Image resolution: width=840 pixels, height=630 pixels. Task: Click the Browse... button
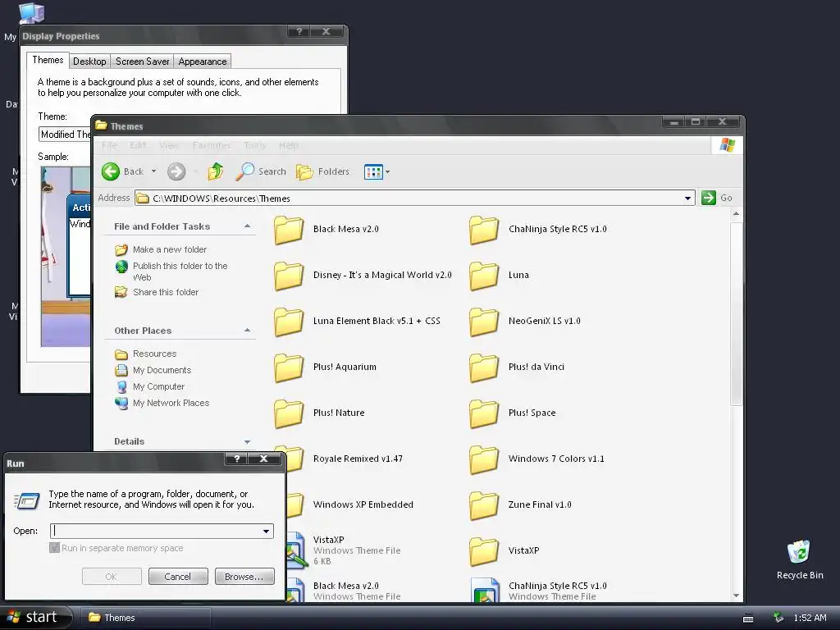(x=244, y=577)
